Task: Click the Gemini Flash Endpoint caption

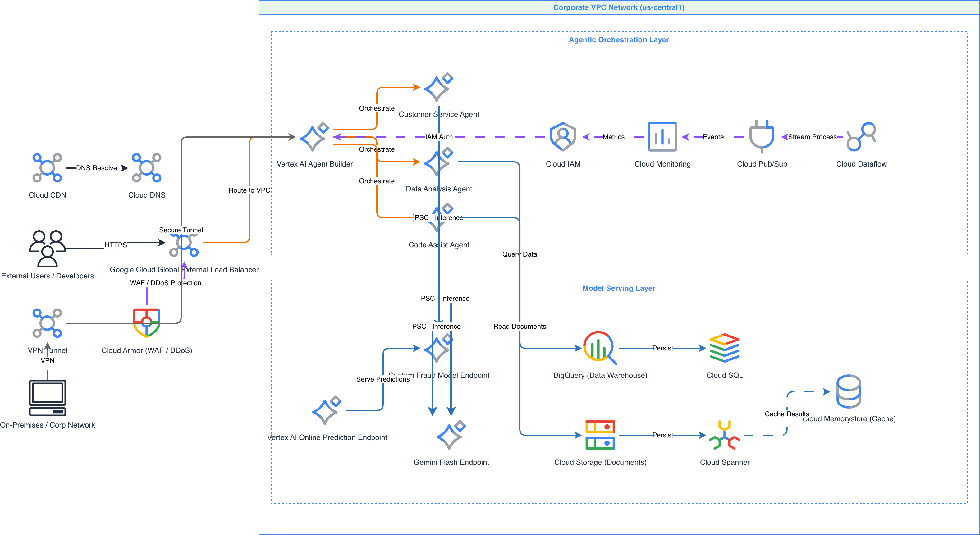Action: pyautogui.click(x=451, y=462)
